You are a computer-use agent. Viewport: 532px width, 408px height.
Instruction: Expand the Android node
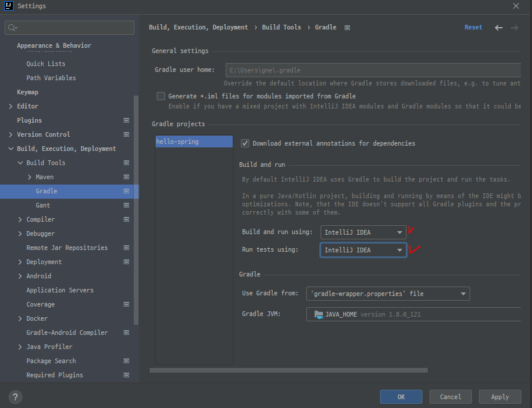pyautogui.click(x=20, y=277)
